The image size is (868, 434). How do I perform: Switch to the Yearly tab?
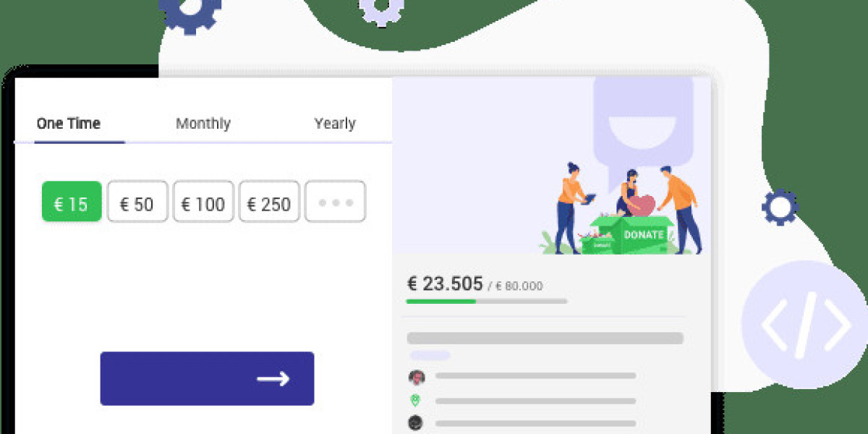pos(335,124)
